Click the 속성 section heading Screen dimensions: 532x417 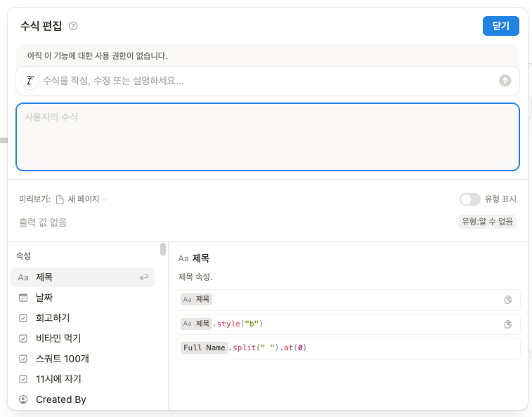pos(23,256)
